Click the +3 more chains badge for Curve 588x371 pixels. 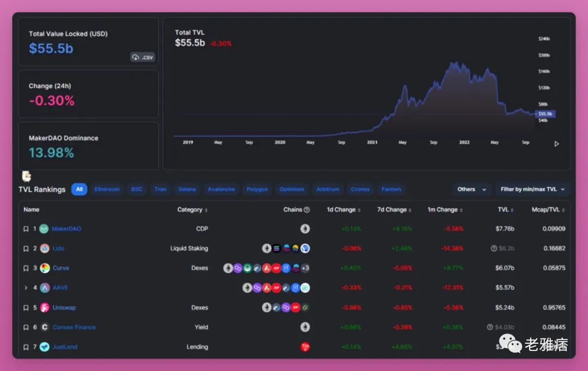coord(305,268)
